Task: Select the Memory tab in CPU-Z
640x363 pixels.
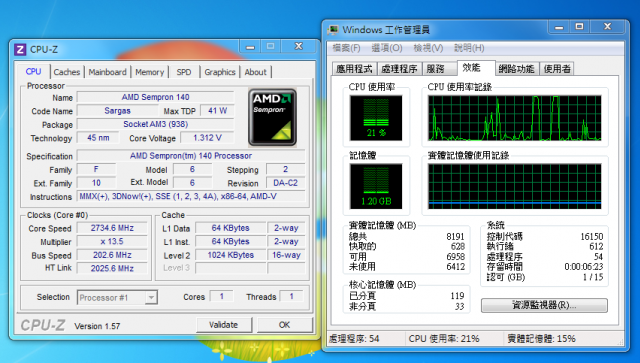Action: click(149, 72)
